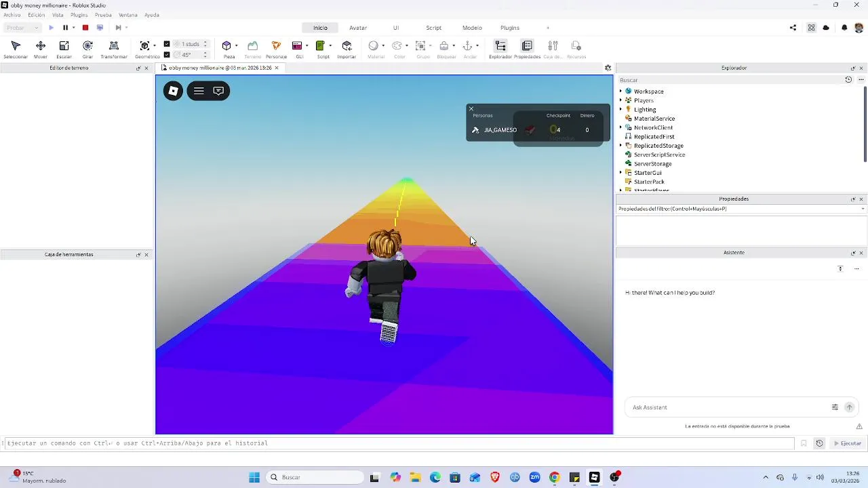Close the in-game leaderboard panel
868x488 pixels.
click(471, 108)
